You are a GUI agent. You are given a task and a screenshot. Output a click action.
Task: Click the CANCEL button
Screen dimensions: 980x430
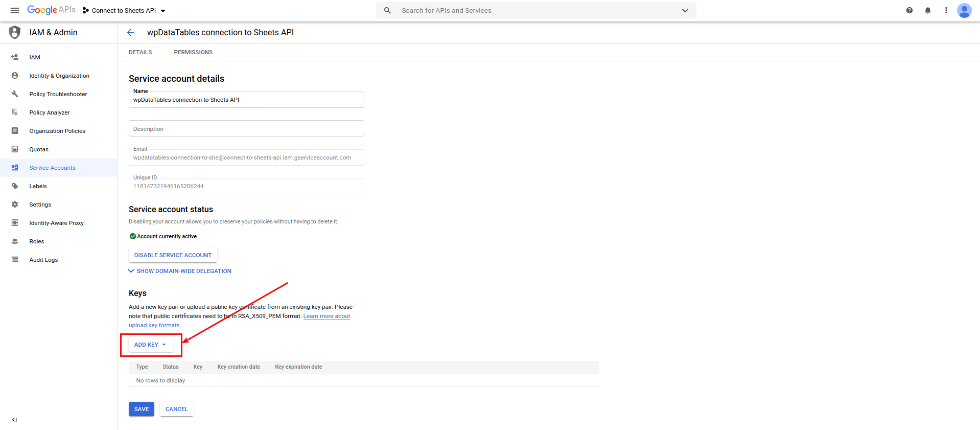pyautogui.click(x=177, y=409)
